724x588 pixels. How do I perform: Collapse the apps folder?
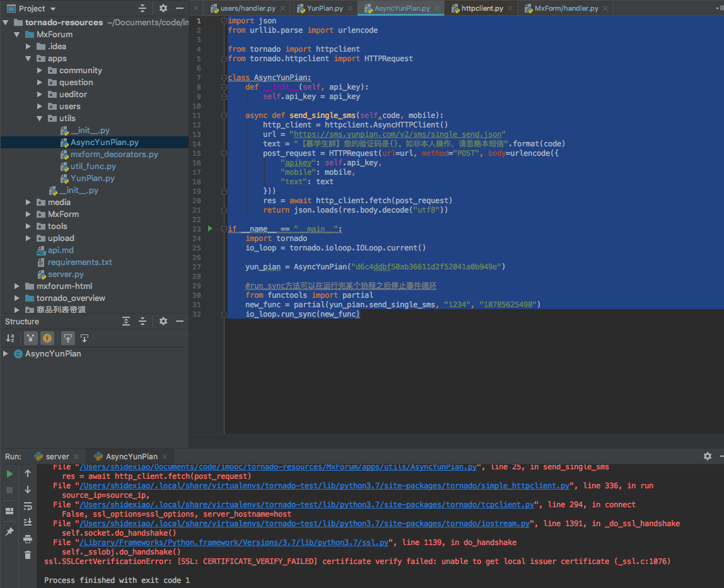[28, 58]
